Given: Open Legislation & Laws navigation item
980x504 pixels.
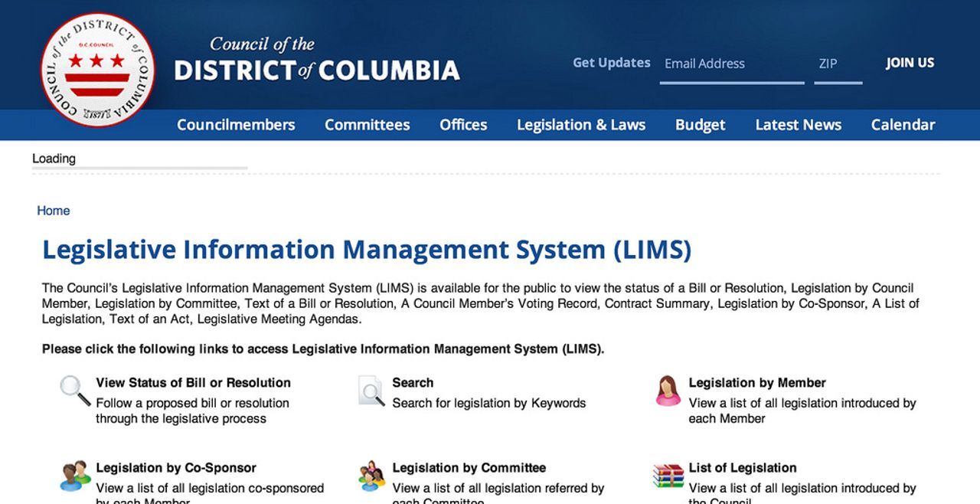Looking at the screenshot, I should click(x=580, y=125).
